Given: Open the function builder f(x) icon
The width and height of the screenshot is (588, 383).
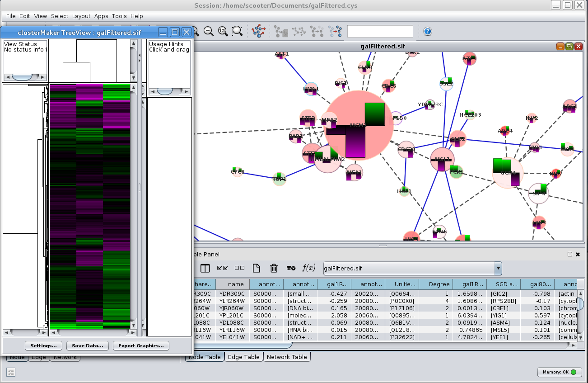Looking at the screenshot, I should pos(310,268).
